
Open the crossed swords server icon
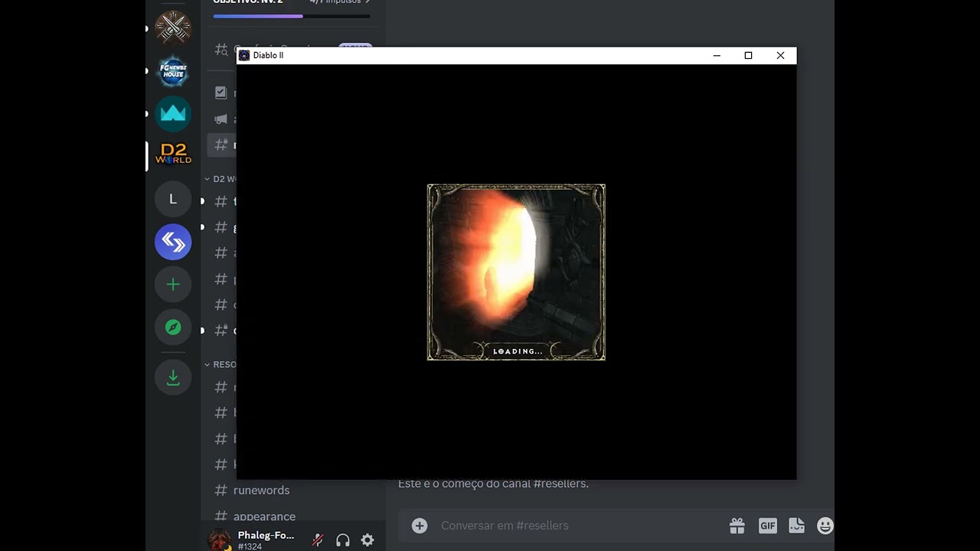coord(173,28)
